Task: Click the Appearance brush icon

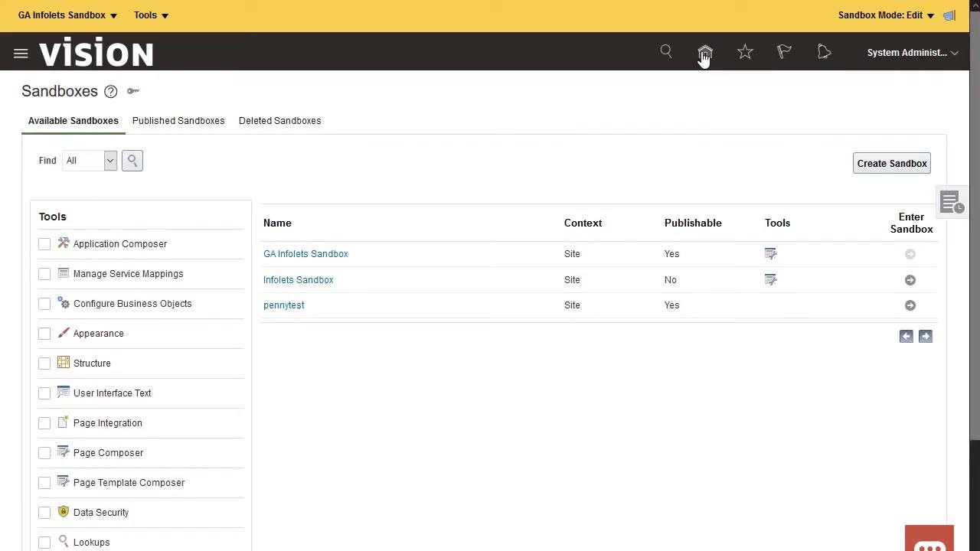Action: (64, 333)
